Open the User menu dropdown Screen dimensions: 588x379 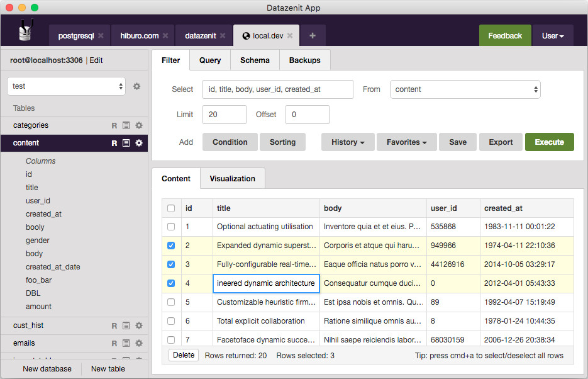click(x=553, y=36)
